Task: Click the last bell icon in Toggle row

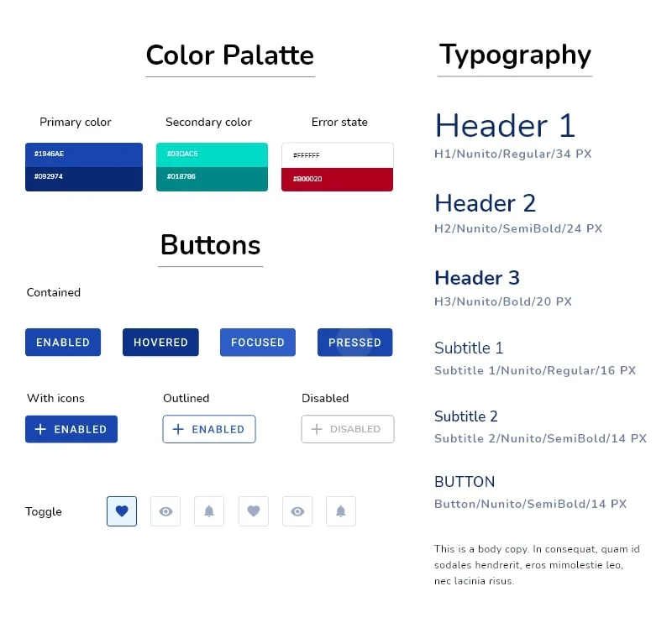Action: coord(341,511)
